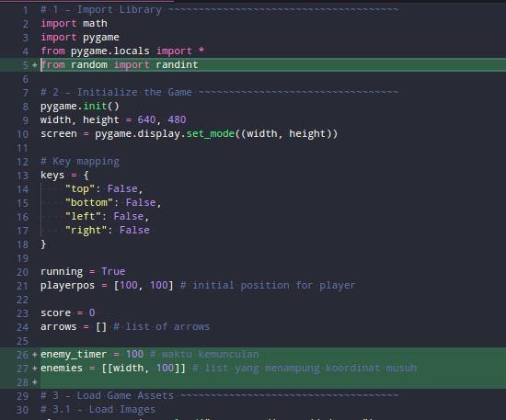Click the 'init' method call on line 8
Screen dimensions: 506x420
pos(95,106)
